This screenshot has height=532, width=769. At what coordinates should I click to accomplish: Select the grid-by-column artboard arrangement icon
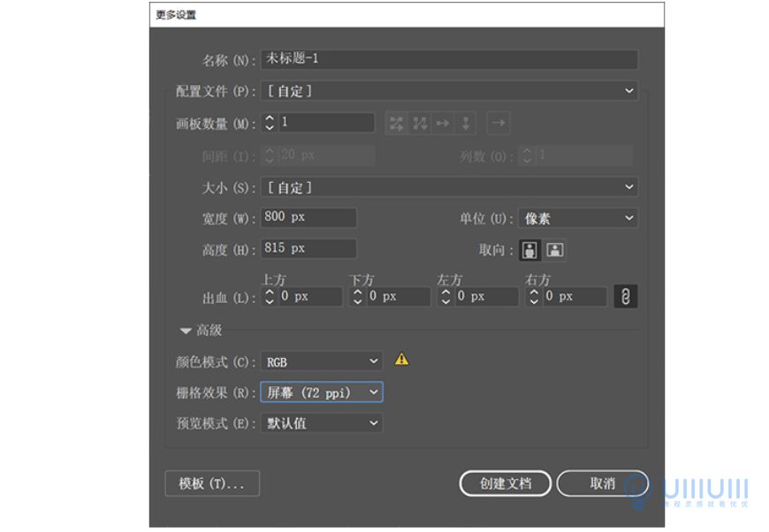[420, 123]
